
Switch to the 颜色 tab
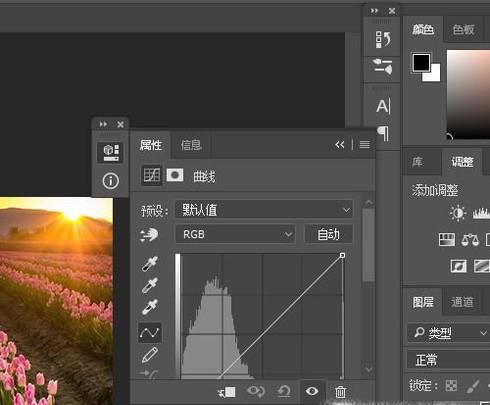[423, 30]
